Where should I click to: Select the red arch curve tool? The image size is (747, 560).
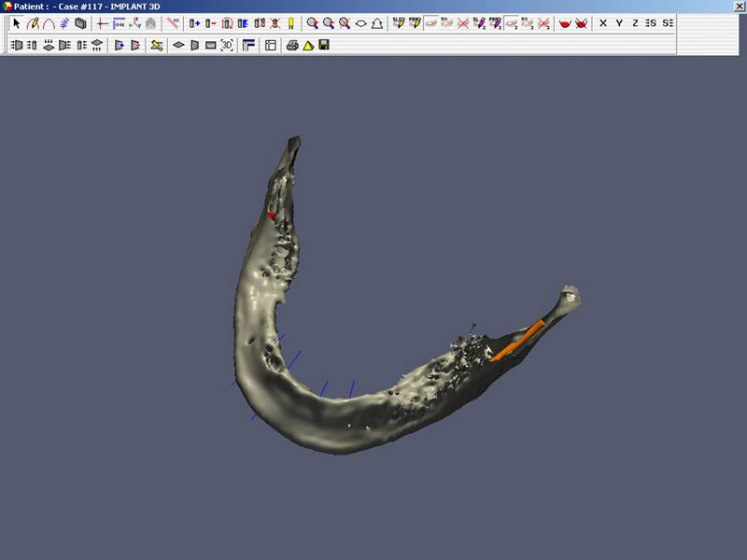tap(48, 22)
